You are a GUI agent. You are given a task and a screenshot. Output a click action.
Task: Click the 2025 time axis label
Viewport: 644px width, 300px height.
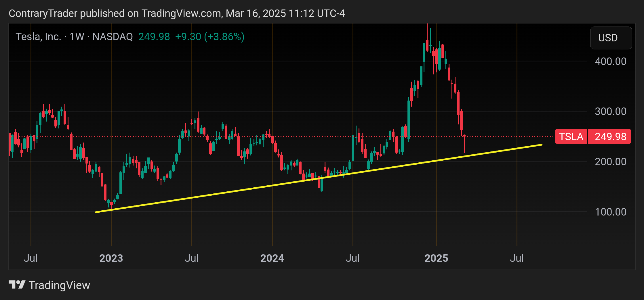(x=436, y=258)
